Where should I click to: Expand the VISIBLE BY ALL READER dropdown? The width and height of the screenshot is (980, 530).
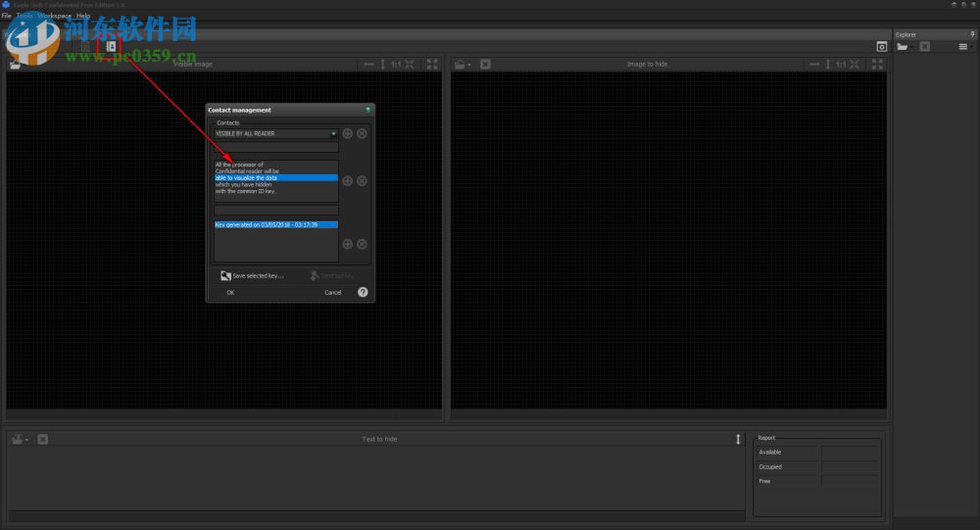point(333,133)
